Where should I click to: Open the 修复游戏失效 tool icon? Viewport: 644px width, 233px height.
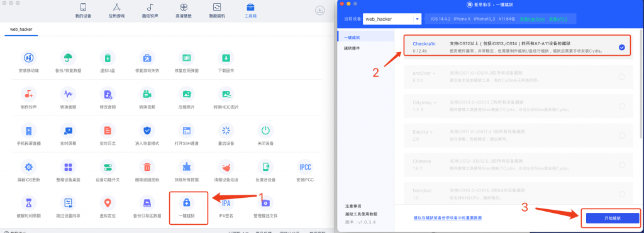click(x=147, y=57)
